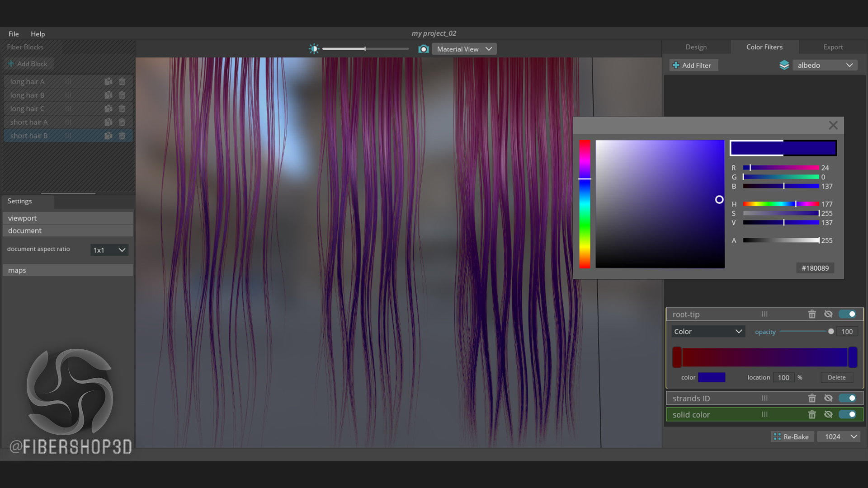Click the H hue slider
The height and width of the screenshot is (488, 868).
click(781, 204)
